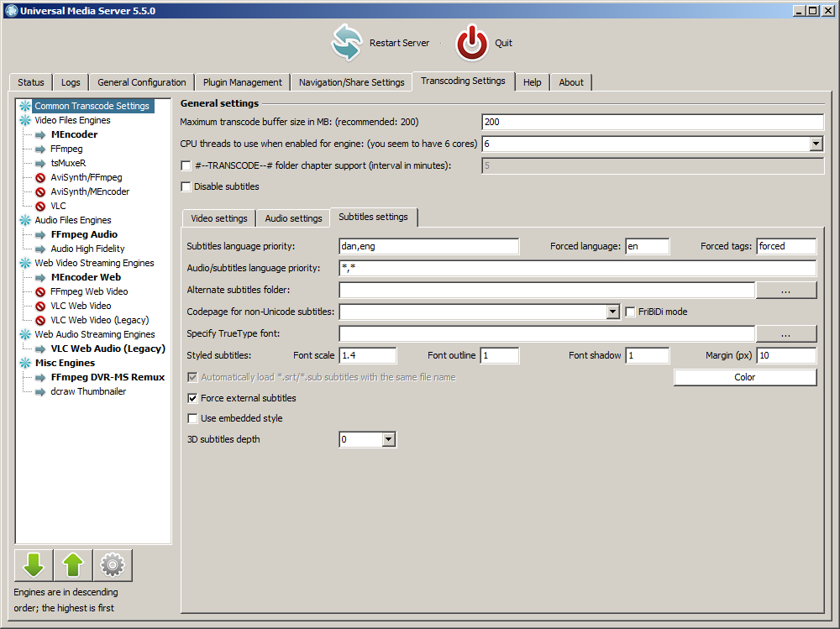Open the Audio settings subtab
Image resolution: width=840 pixels, height=629 pixels.
pos(293,218)
